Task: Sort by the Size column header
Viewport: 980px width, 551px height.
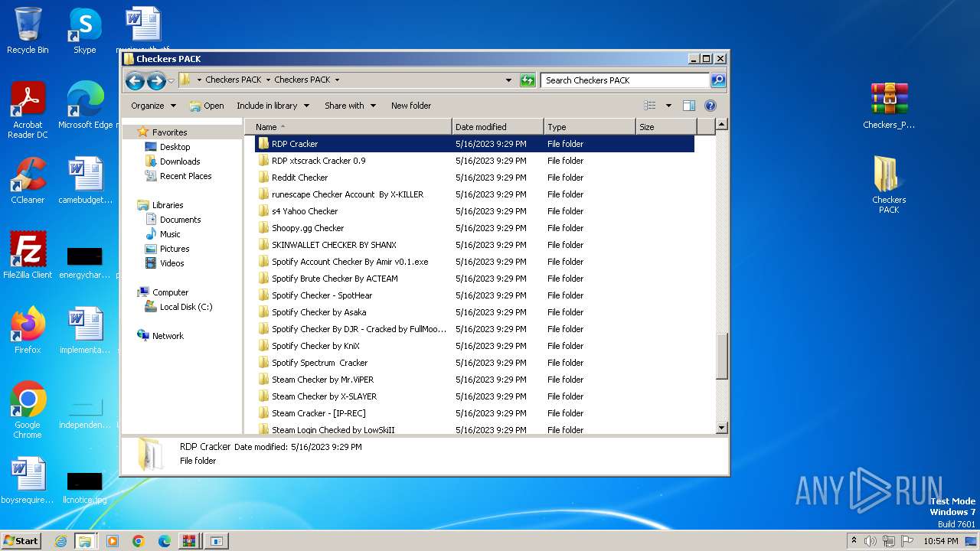Action: pyautogui.click(x=666, y=127)
